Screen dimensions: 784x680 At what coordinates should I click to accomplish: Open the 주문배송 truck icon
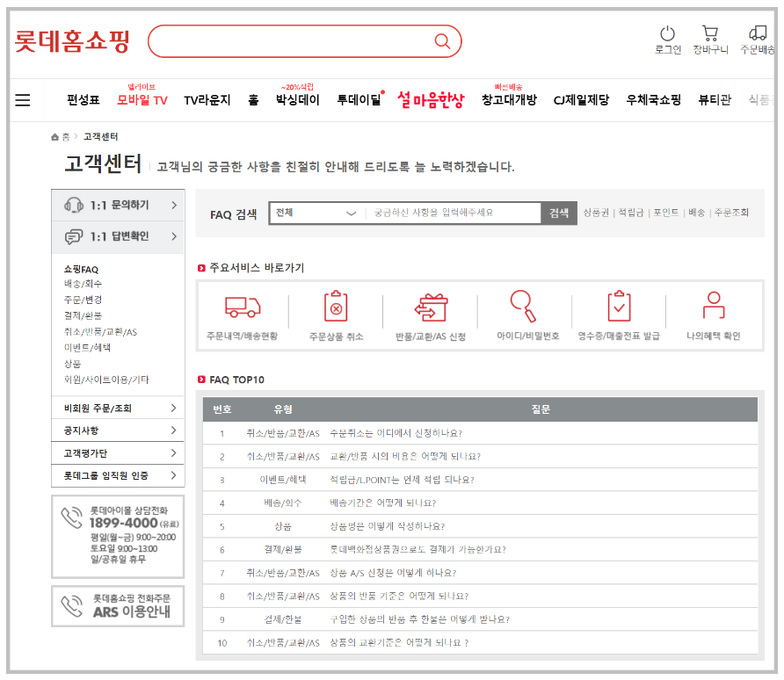(758, 33)
